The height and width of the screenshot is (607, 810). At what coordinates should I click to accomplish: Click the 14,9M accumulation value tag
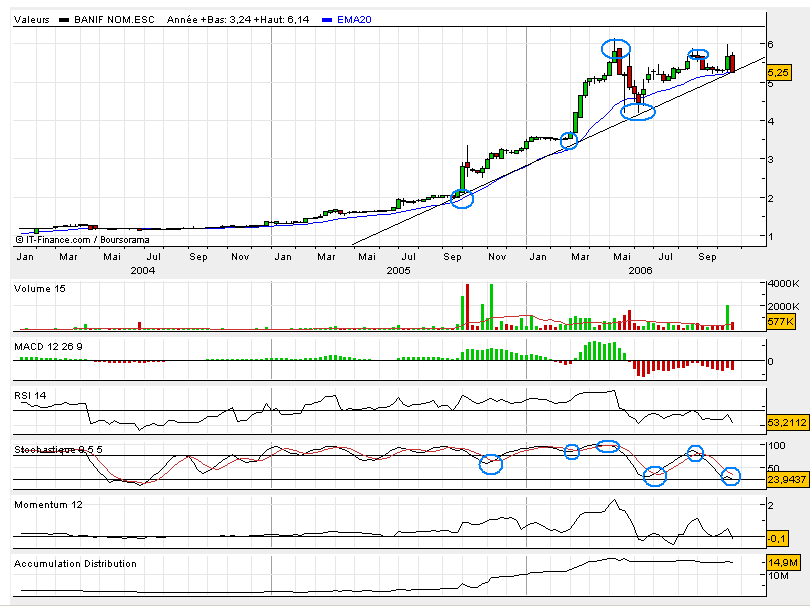pos(783,563)
